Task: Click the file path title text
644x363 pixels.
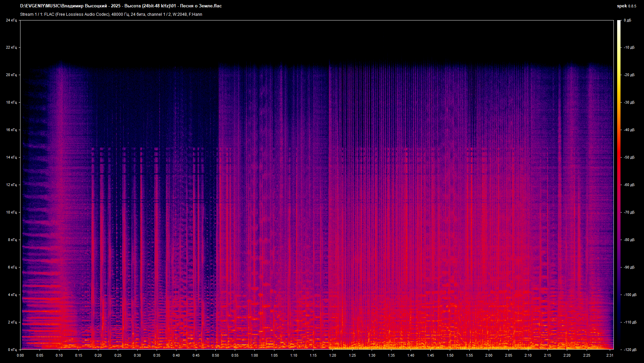Action: pyautogui.click(x=121, y=6)
